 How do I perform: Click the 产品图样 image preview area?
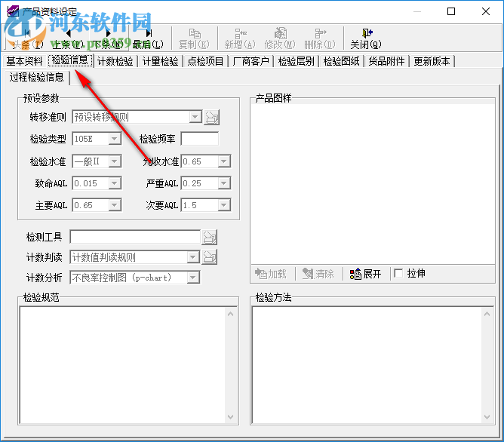[x=373, y=184]
